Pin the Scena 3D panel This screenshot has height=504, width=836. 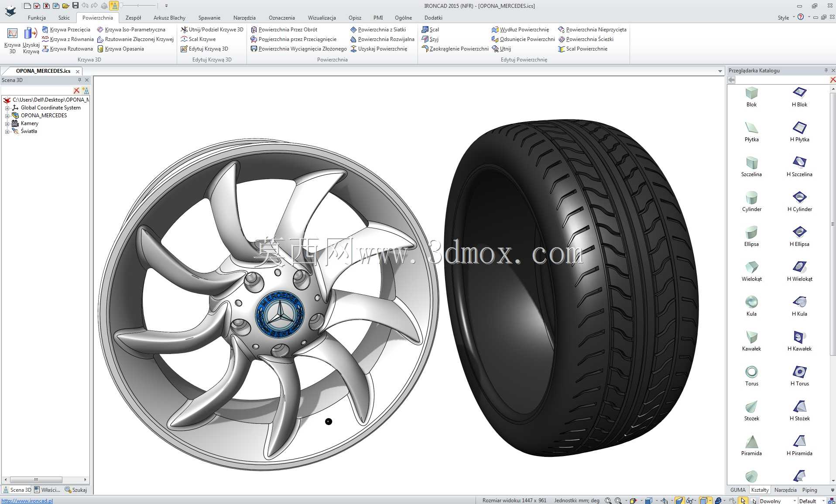[x=79, y=80]
